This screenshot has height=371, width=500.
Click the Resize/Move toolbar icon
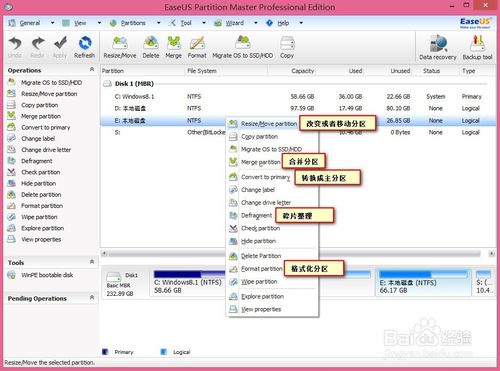(x=120, y=47)
